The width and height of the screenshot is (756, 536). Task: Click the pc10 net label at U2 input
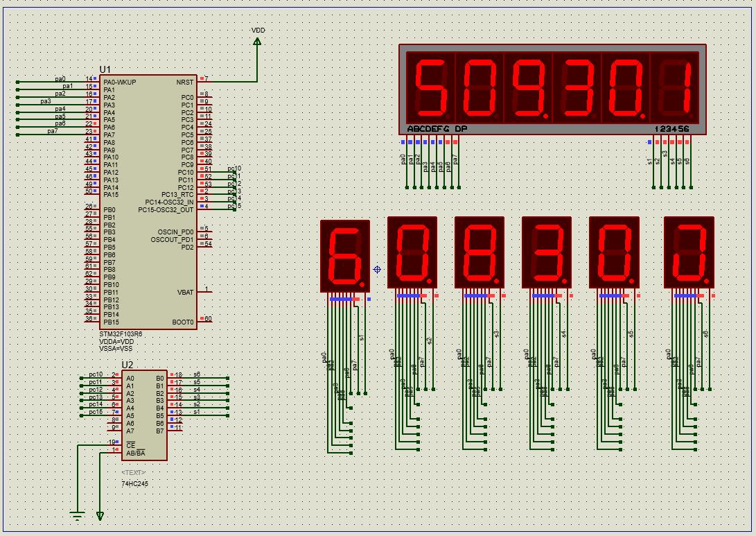click(x=96, y=374)
